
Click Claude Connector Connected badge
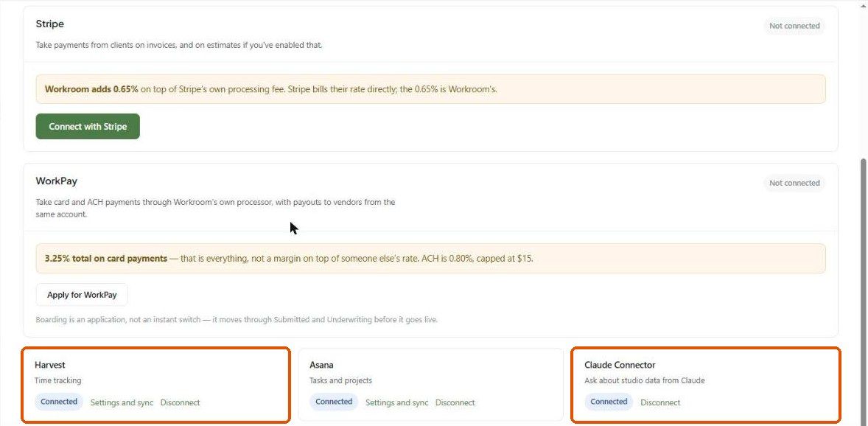click(609, 402)
